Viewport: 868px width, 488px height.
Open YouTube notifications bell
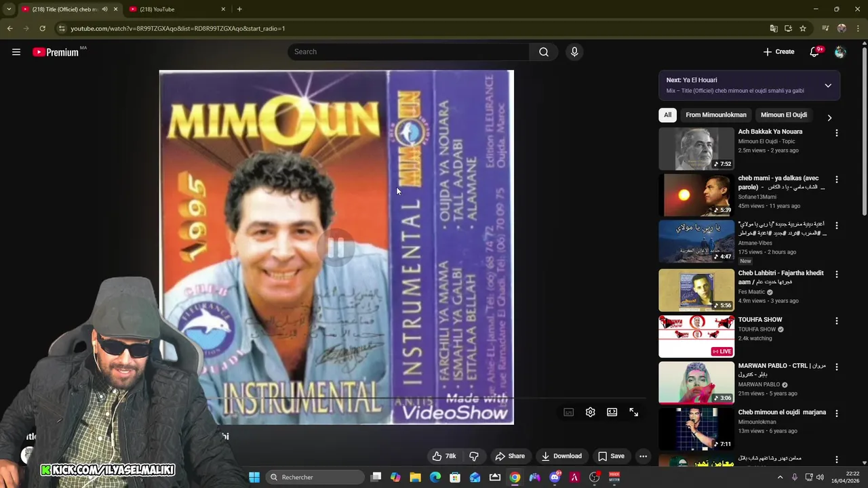814,52
